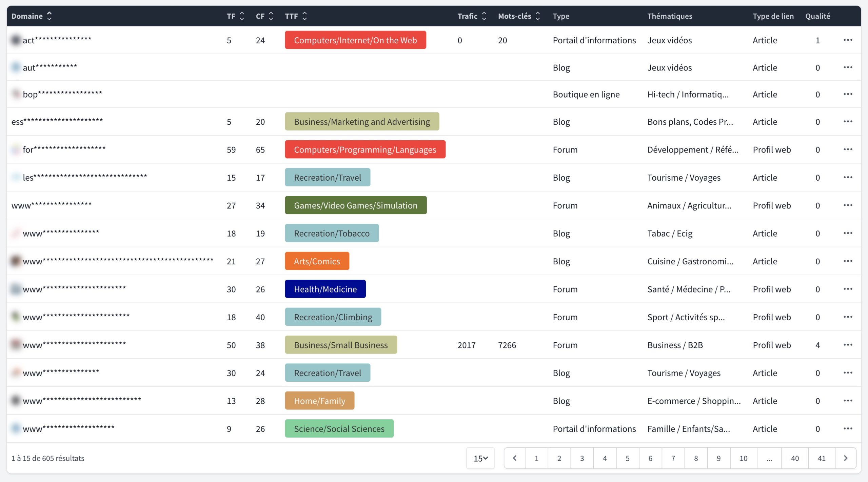Screen dimensions: 868x482
Task: Sort by Trafic column arrows
Action: click(484, 16)
